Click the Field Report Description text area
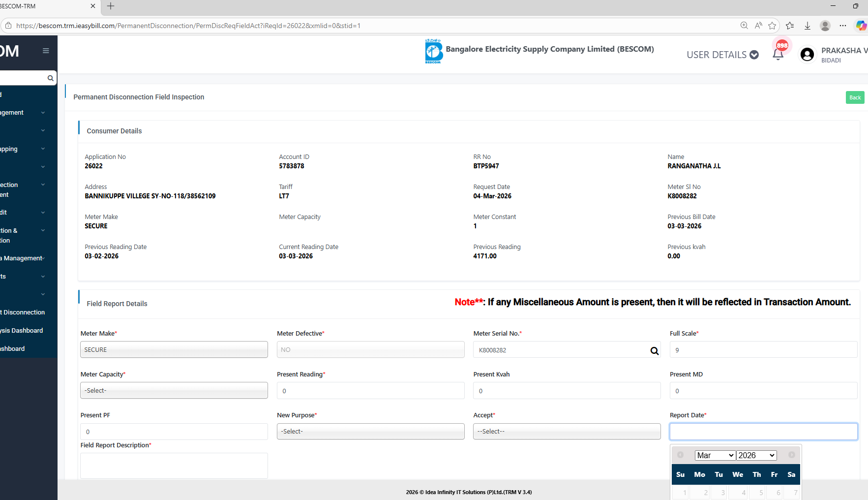 174,466
